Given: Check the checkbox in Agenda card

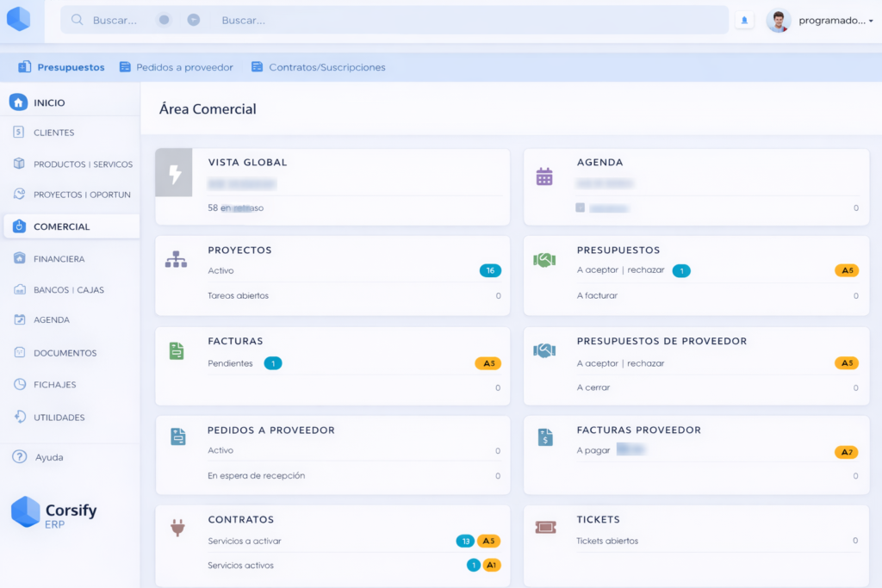Looking at the screenshot, I should tap(581, 207).
